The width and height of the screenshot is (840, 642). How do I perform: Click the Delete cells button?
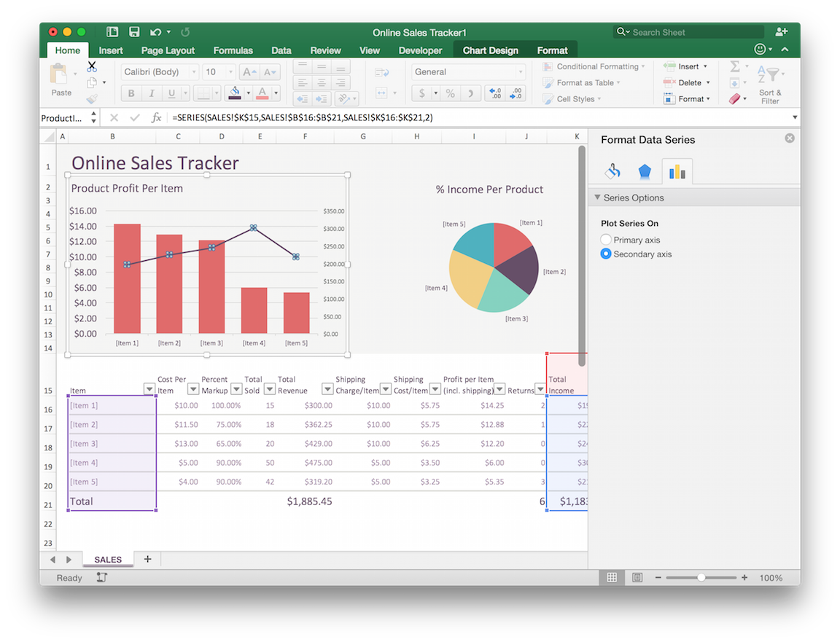point(688,82)
